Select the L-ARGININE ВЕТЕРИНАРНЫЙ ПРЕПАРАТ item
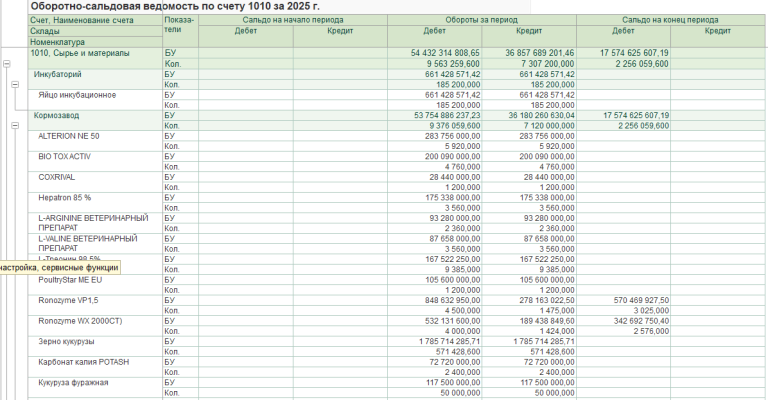 point(93,223)
